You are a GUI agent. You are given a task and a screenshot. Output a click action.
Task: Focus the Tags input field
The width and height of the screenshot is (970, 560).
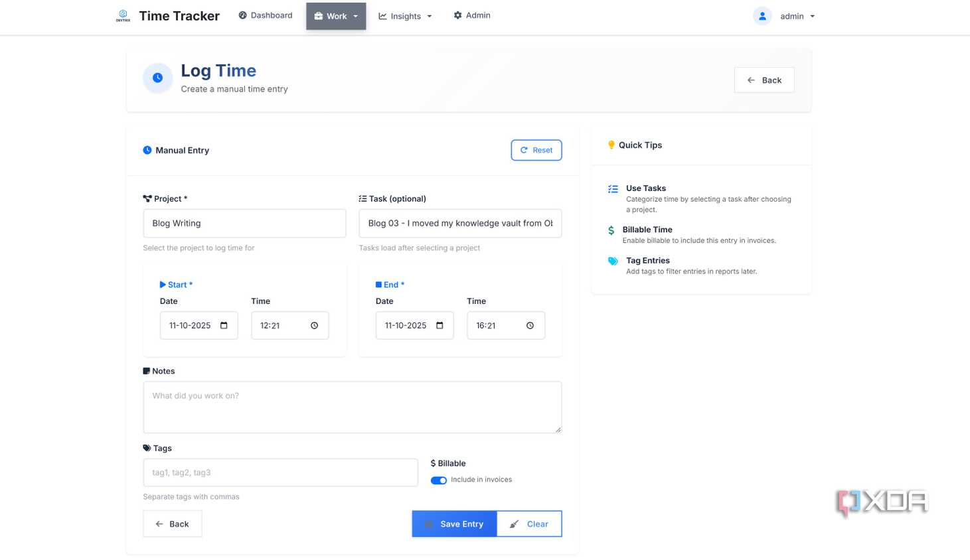tap(281, 472)
